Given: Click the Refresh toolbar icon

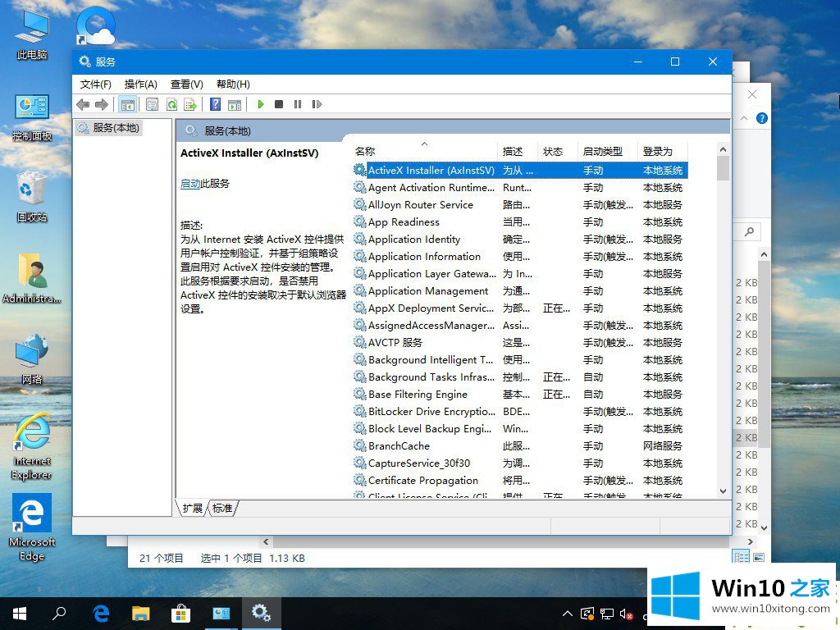Looking at the screenshot, I should 171,104.
